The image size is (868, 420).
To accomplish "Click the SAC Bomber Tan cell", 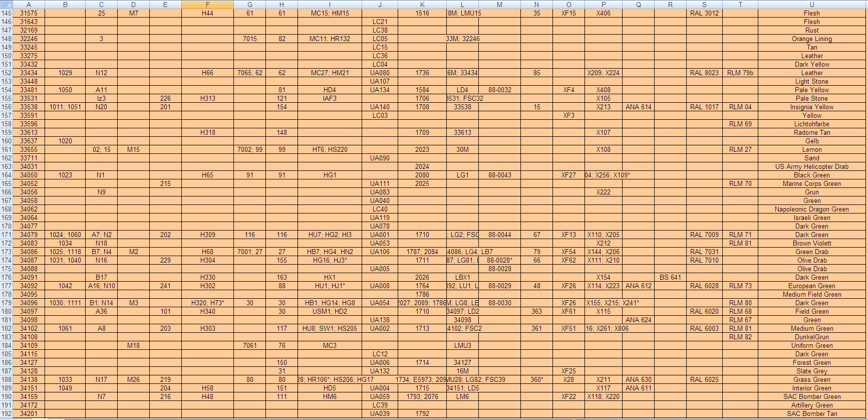I will click(811, 413).
